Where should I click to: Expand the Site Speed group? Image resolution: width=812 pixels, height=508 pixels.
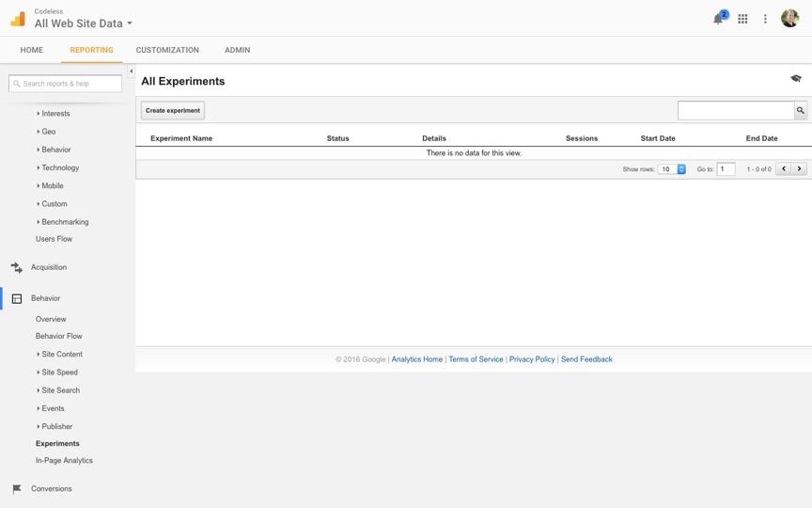click(57, 373)
